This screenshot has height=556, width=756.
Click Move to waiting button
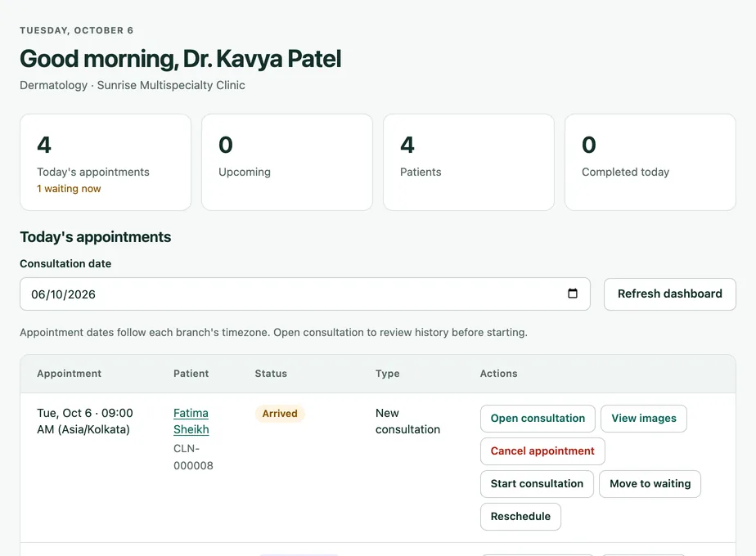click(650, 484)
